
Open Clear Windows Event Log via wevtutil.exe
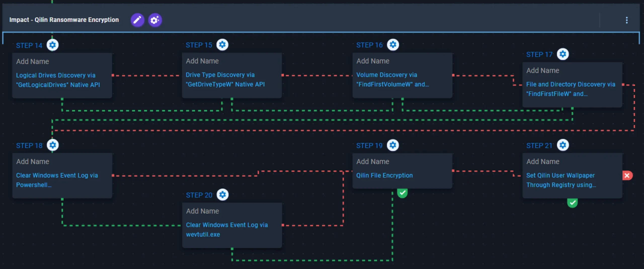point(227,229)
